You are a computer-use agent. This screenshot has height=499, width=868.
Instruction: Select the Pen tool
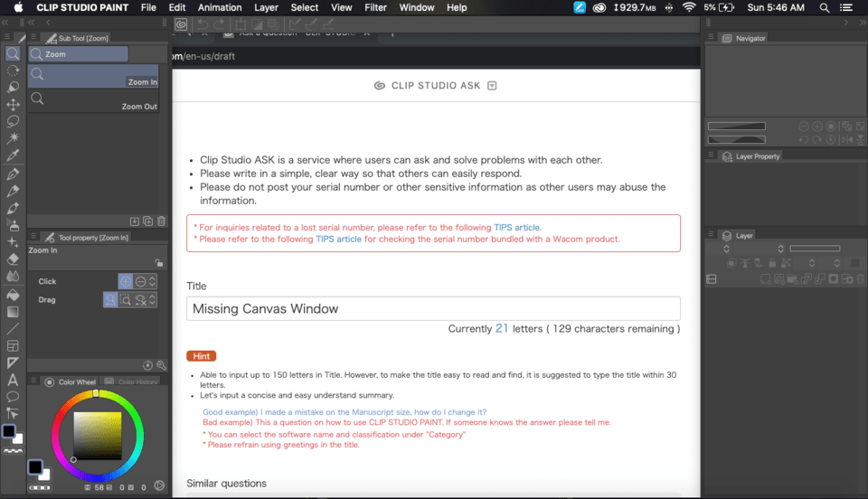[13, 174]
